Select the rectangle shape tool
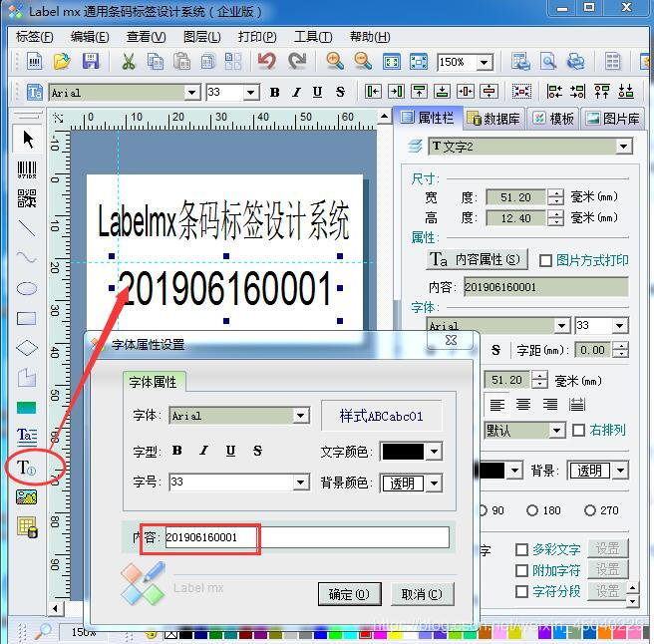Image resolution: width=654 pixels, height=644 pixels. click(x=27, y=319)
